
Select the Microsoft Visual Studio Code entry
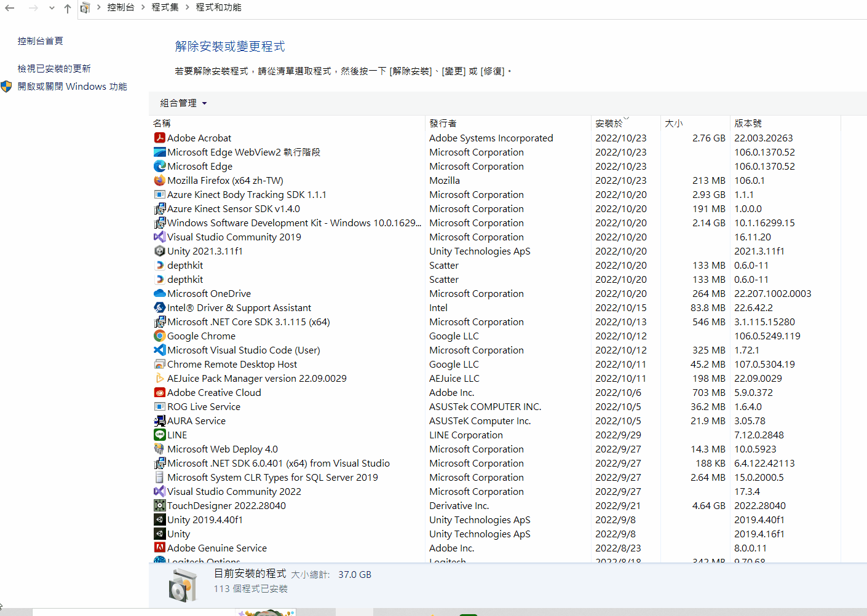tap(244, 350)
